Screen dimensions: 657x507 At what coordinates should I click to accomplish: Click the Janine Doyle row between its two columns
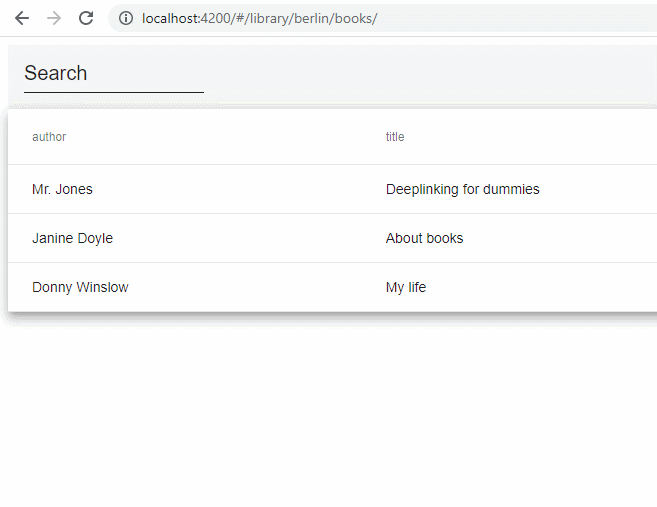point(250,238)
